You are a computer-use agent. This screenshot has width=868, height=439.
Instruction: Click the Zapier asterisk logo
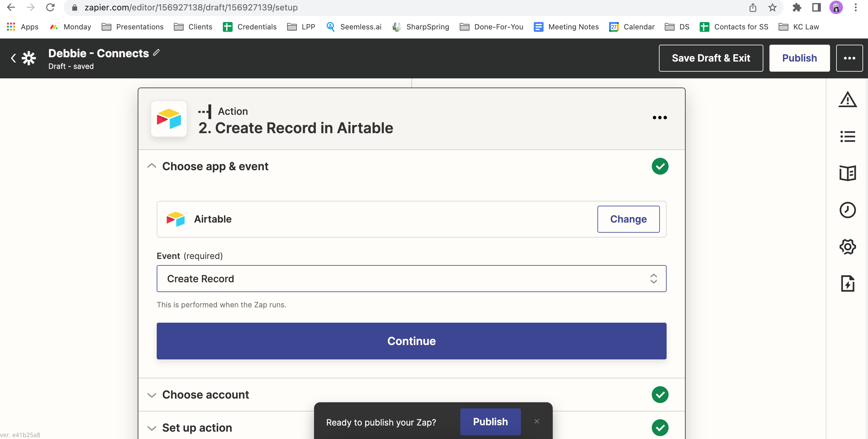click(x=29, y=58)
